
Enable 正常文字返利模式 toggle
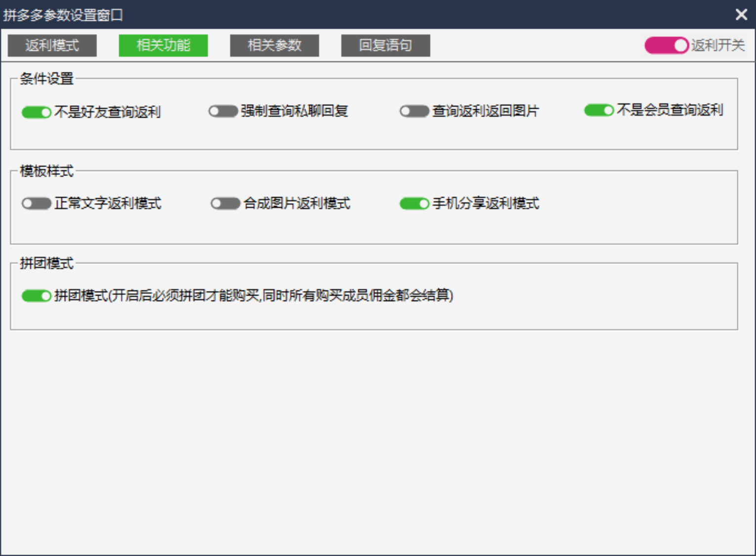[36, 203]
